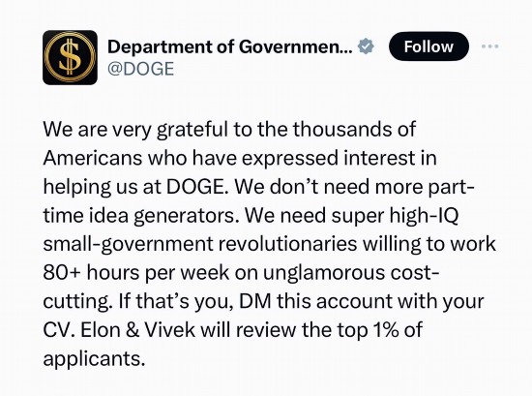Viewport: 532px width, 396px height.
Task: Open the three-dot more options menu
Action: click(490, 46)
